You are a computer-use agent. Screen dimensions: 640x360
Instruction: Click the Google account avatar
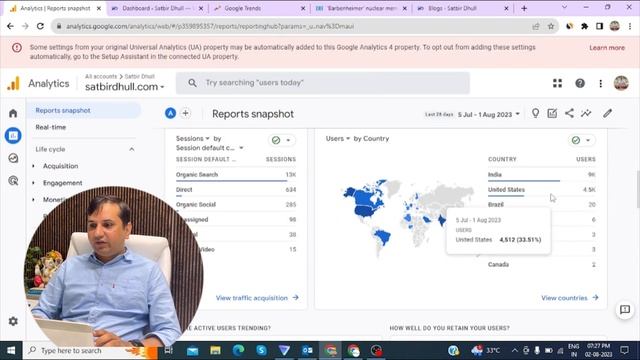[621, 83]
